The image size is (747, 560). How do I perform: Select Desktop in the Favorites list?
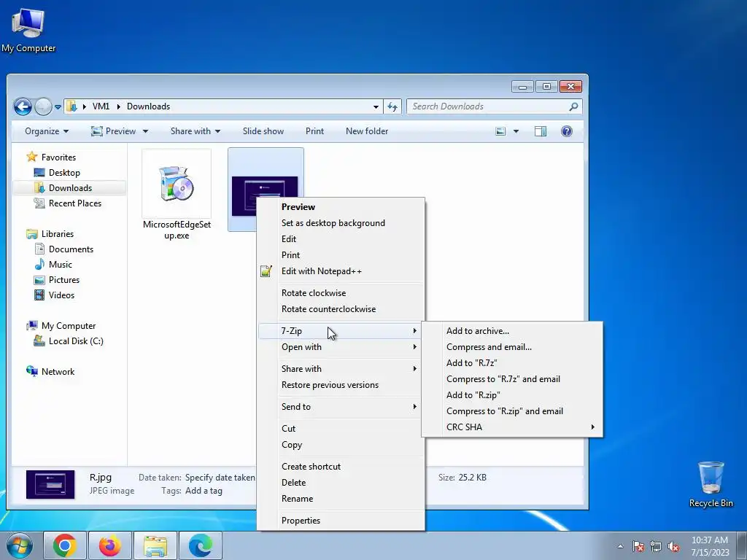[x=64, y=172]
